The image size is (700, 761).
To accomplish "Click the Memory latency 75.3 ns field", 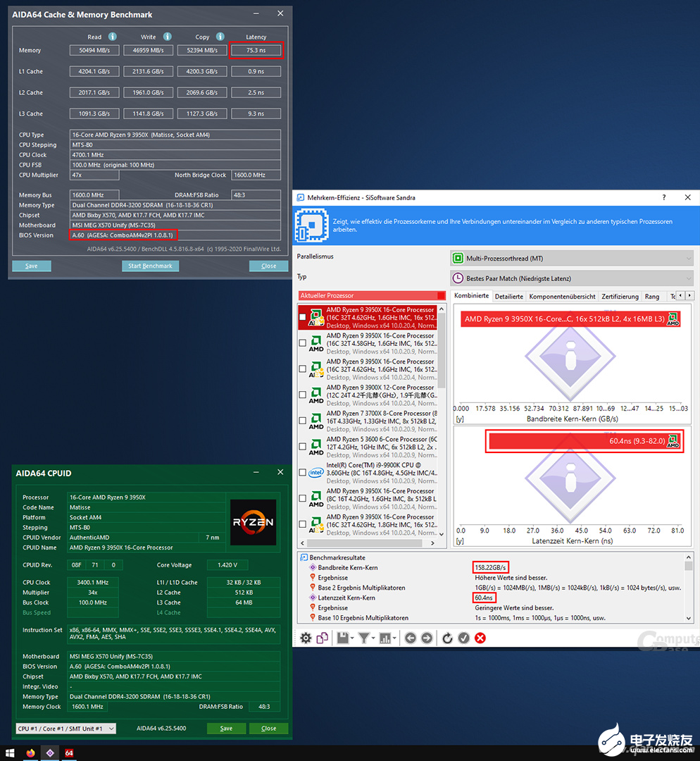I will click(x=256, y=50).
